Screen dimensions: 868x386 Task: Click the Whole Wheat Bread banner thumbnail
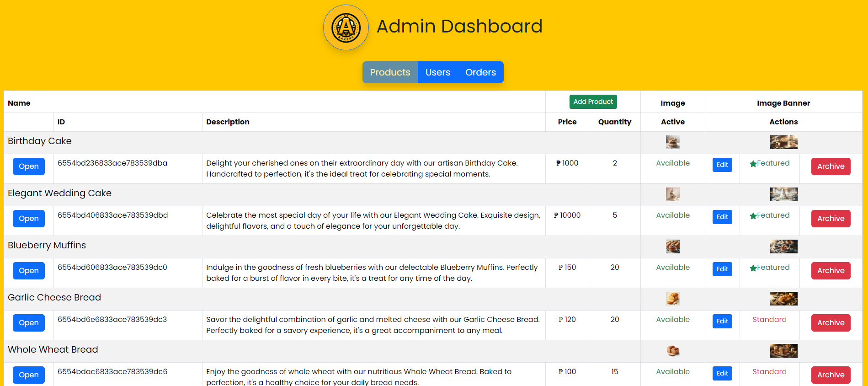(x=783, y=351)
